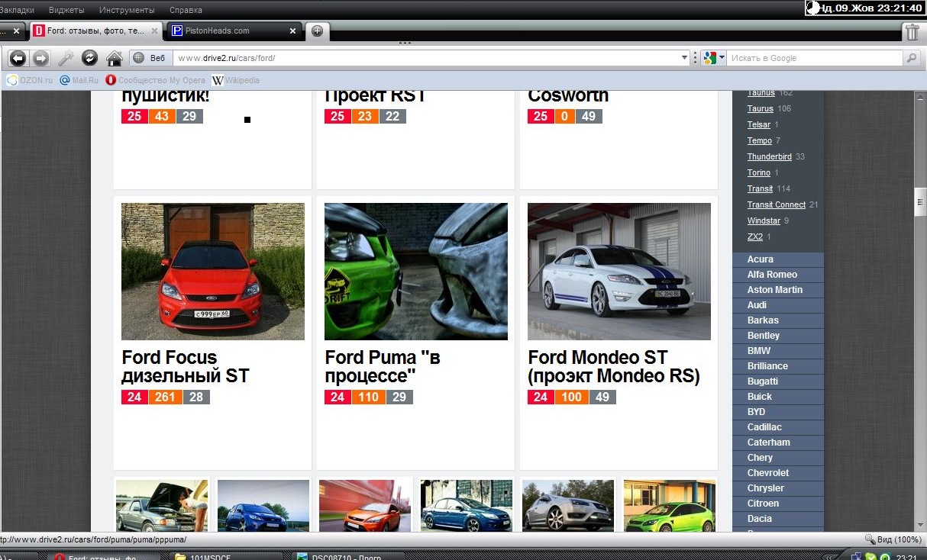
Task: Open the Виджеты menu
Action: point(66,10)
